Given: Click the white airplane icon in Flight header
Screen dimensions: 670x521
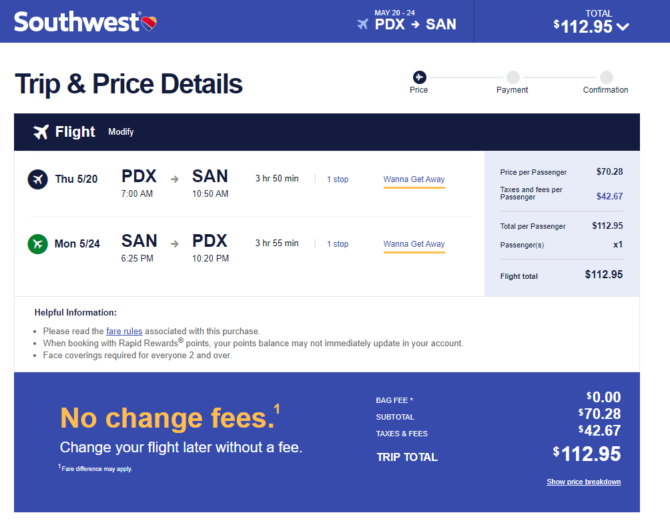Looking at the screenshot, I should point(41,132).
